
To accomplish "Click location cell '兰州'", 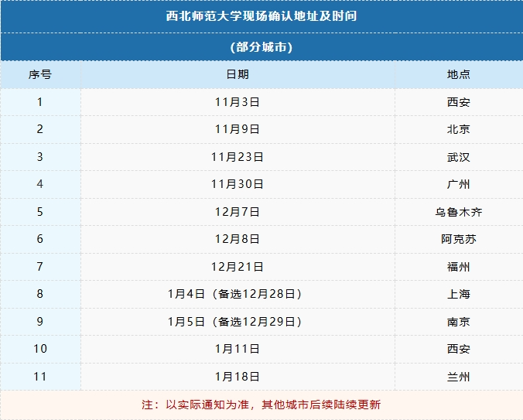I will 459,377.
